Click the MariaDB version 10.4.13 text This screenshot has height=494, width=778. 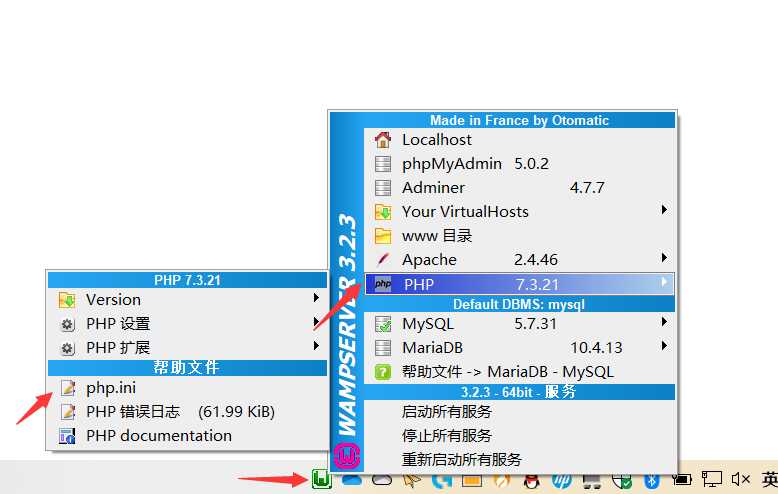(596, 348)
